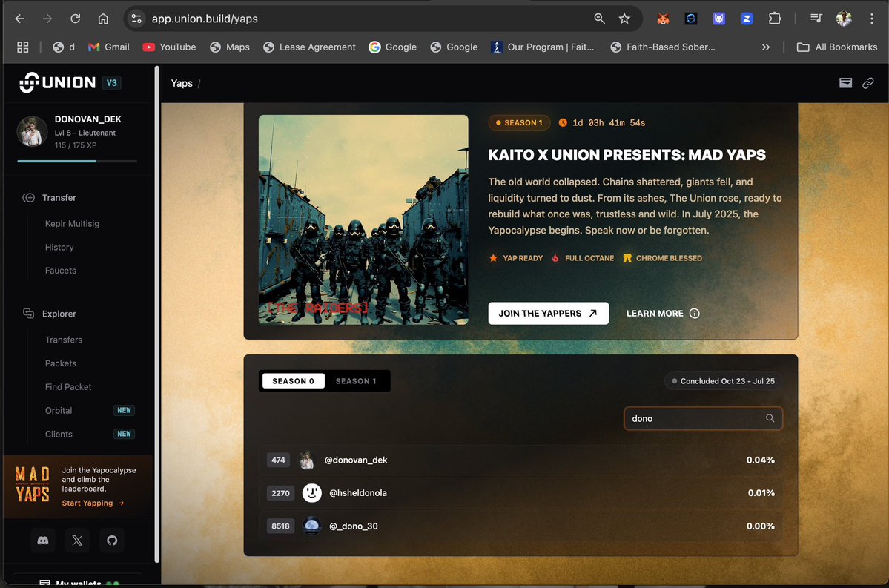Expand the hidden bookmarks chevron

766,47
